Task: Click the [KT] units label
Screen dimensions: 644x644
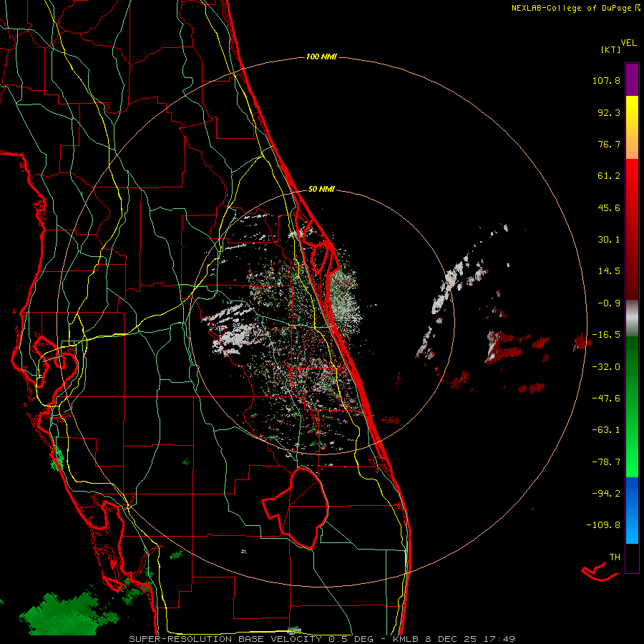Action: (611, 49)
